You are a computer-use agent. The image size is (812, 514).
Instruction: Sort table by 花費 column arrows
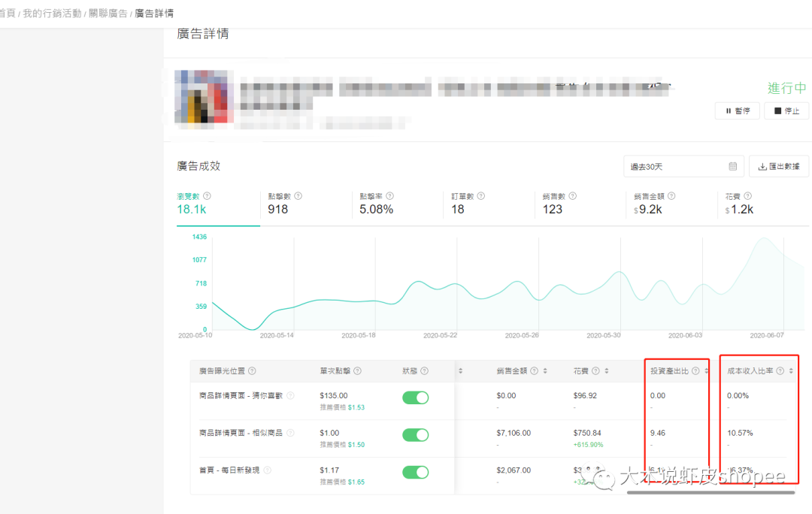click(x=607, y=371)
